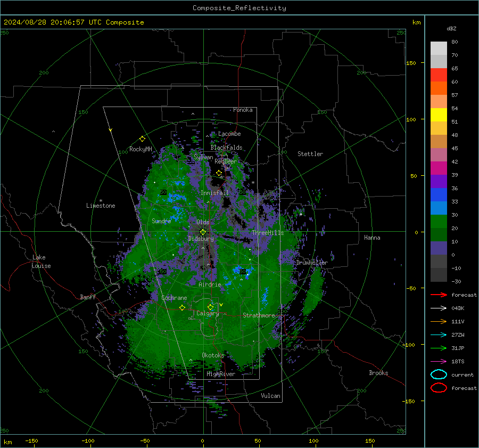The height and width of the screenshot is (448, 479).
Task: Click yellow diamond marker beside RockyMH
Action: coord(142,139)
